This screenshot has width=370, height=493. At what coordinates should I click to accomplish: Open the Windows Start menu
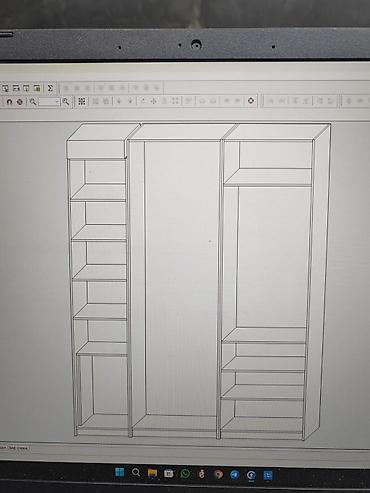click(x=119, y=472)
